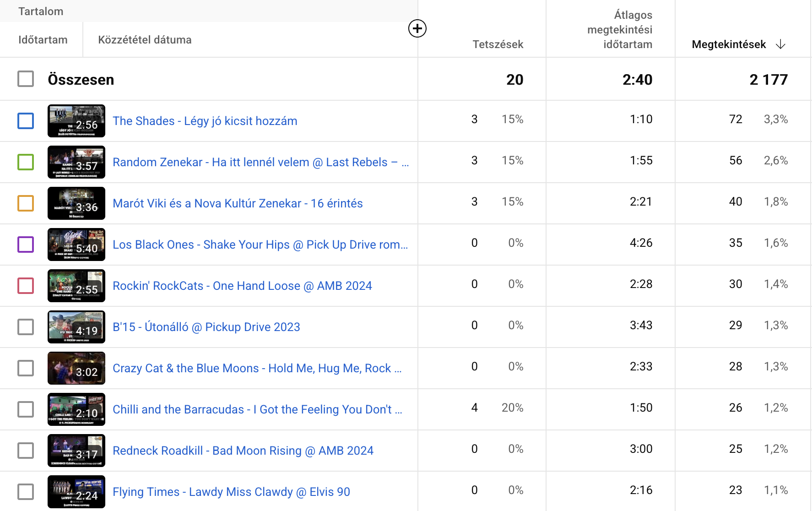
Task: Open The Shades - Légy jó kicsit hozzám link
Action: tap(205, 121)
